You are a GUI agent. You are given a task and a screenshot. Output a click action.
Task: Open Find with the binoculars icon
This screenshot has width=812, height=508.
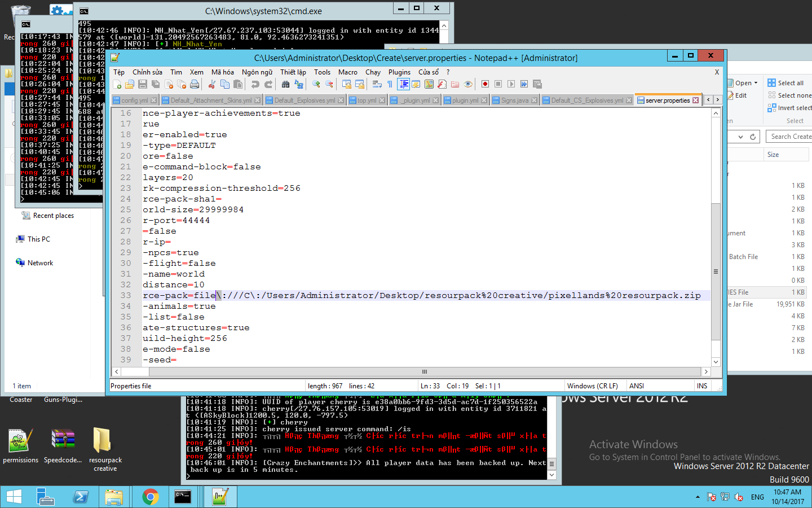285,84
